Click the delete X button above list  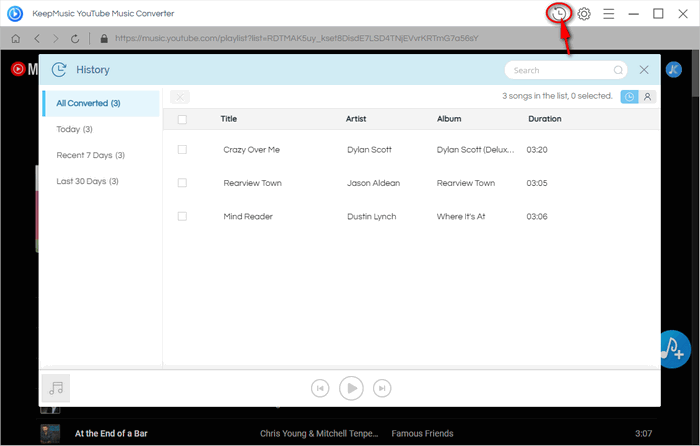point(180,97)
